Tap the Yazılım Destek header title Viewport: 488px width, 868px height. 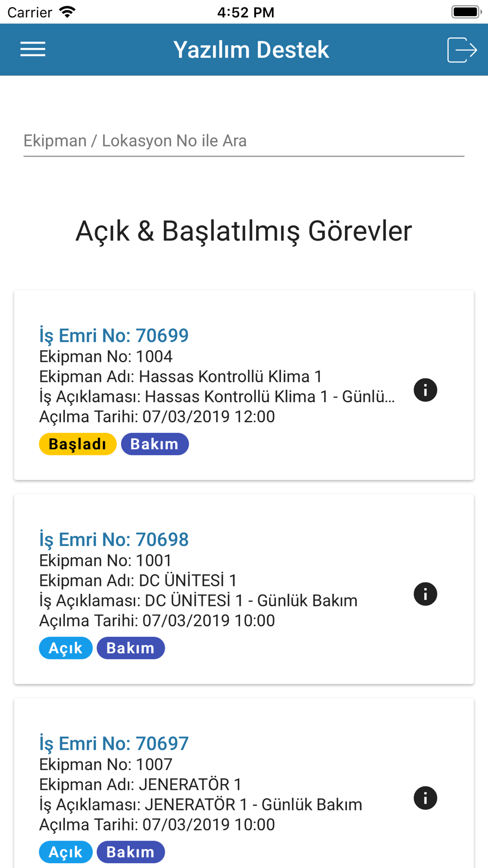point(251,50)
